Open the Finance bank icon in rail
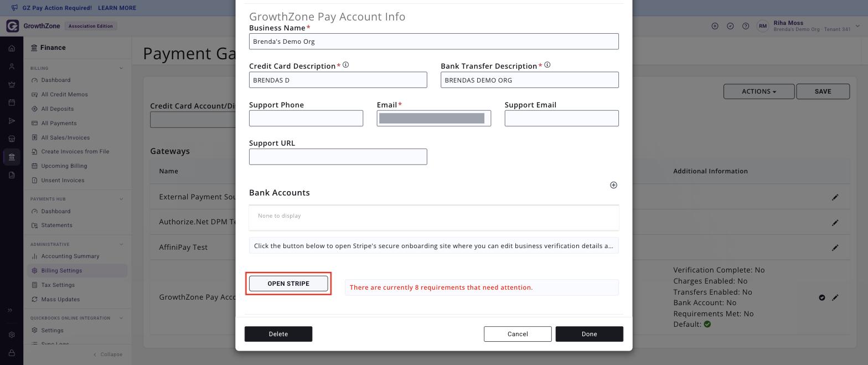This screenshot has width=868, height=365. [x=12, y=157]
